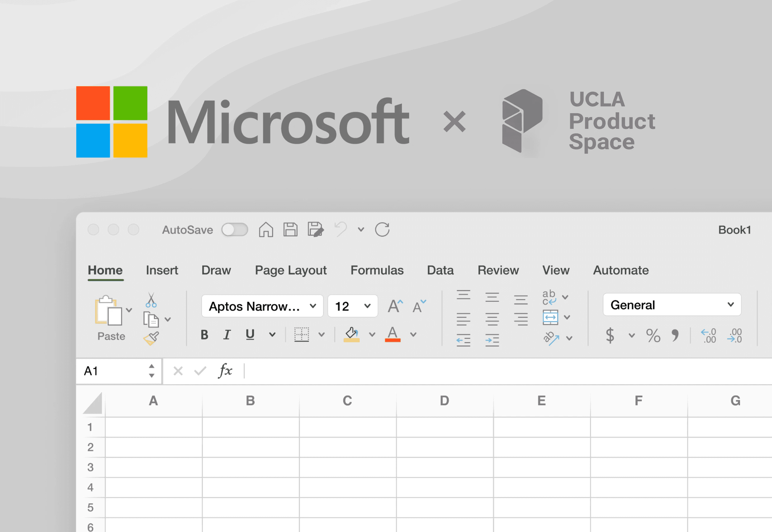Screen dimensions: 772x532
Task: Click the Save As icon with pencil
Action: [315, 230]
